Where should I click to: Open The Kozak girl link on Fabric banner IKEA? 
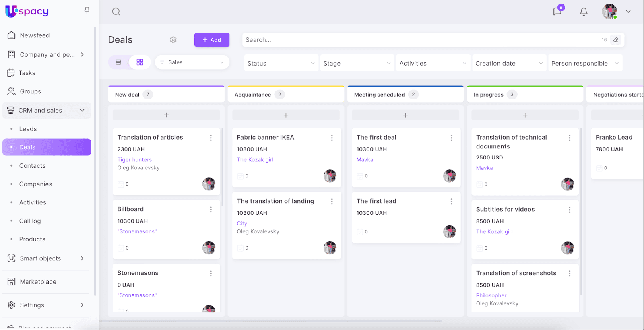pyautogui.click(x=255, y=160)
